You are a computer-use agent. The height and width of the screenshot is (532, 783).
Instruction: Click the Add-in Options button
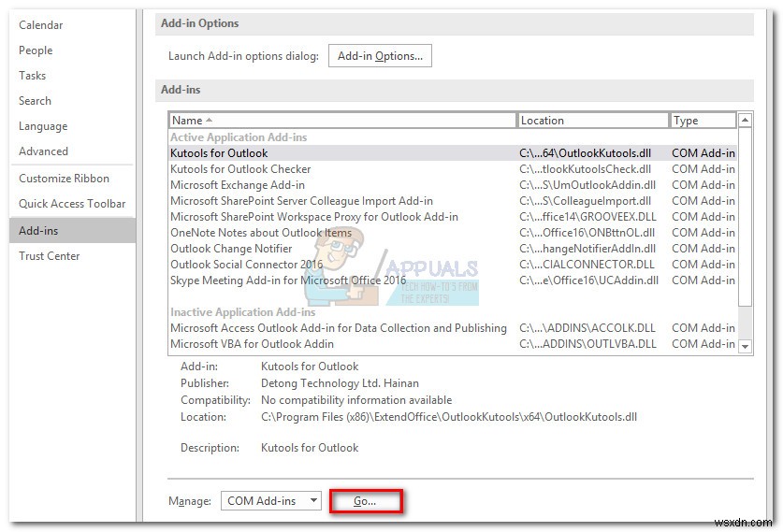(380, 56)
